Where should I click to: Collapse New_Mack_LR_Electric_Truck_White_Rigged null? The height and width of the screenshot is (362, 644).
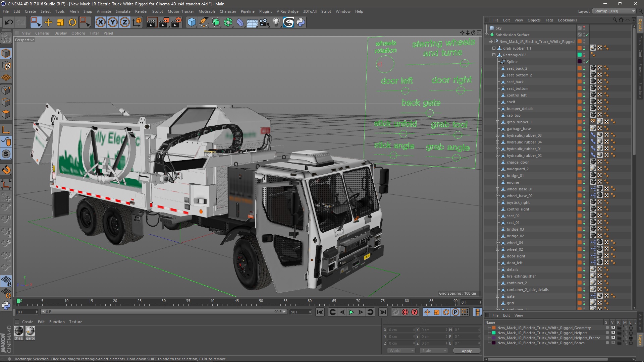[490, 42]
